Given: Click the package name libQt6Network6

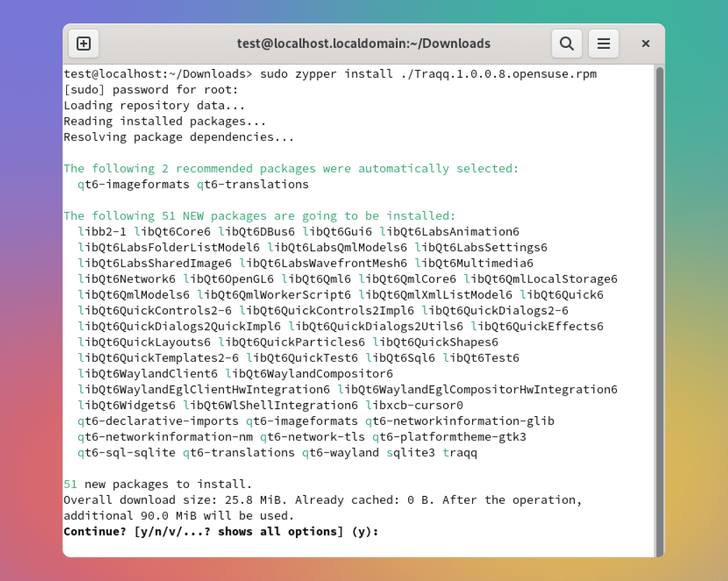Looking at the screenshot, I should pyautogui.click(x=126, y=279).
